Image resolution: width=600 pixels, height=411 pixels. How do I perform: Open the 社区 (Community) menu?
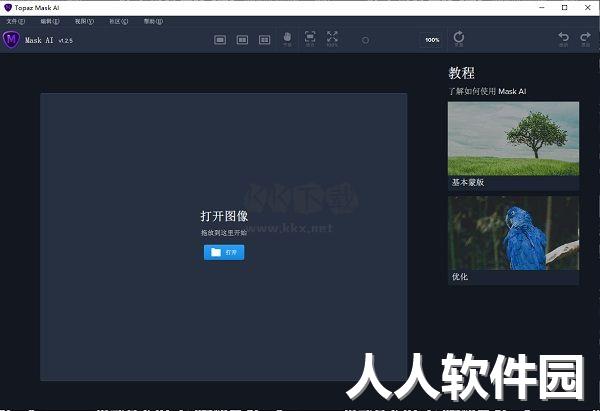point(119,21)
